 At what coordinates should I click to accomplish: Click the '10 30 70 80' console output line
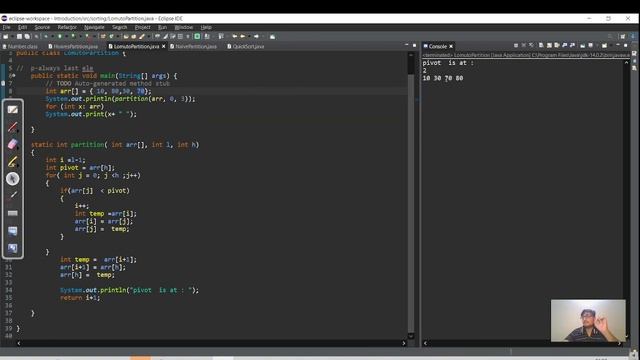[x=443, y=78]
